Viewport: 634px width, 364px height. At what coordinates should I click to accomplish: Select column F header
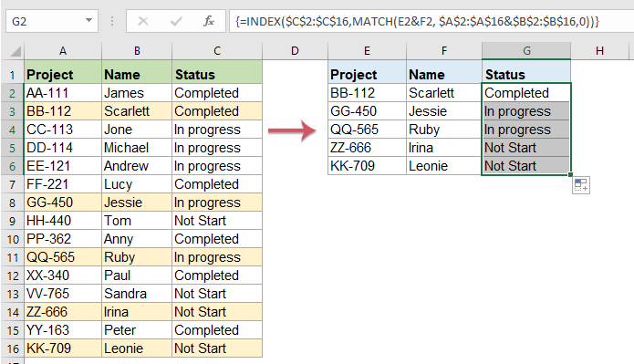tap(444, 51)
